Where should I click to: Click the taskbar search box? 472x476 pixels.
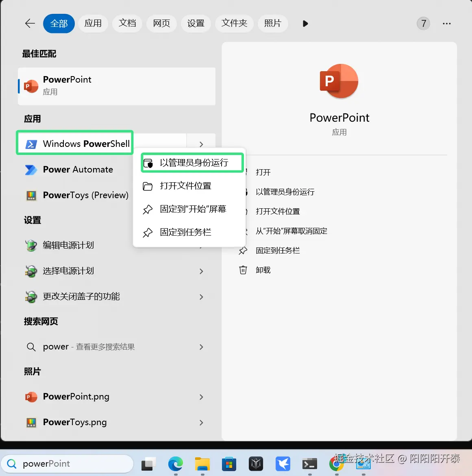[x=67, y=463]
